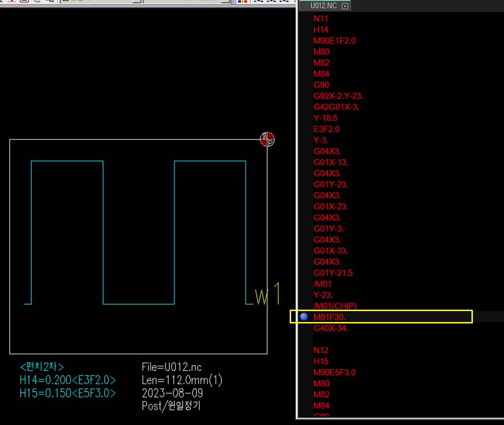This screenshot has width=504, height=425.
Task: Select the <펀치2차> heading text
Action: (42, 367)
